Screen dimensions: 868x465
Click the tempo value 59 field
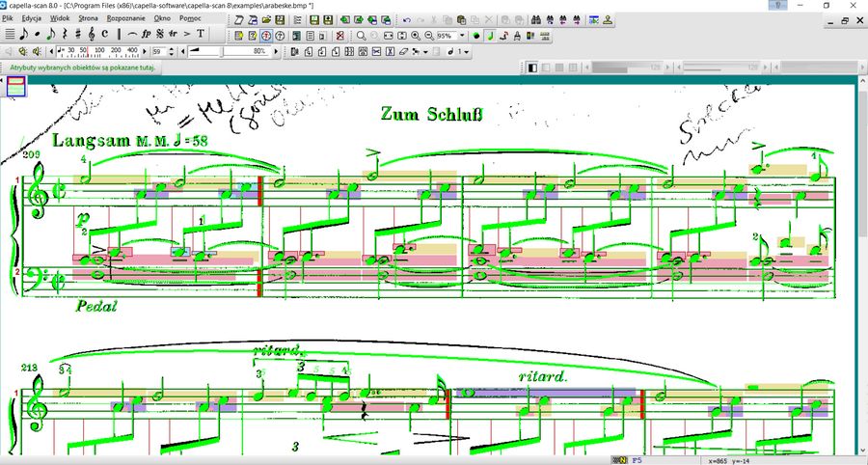(159, 51)
